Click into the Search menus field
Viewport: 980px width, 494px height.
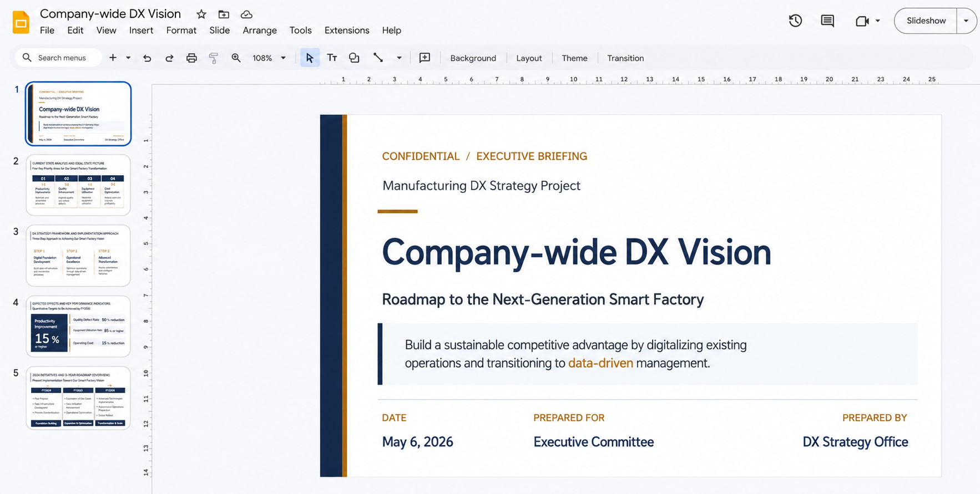click(58, 58)
